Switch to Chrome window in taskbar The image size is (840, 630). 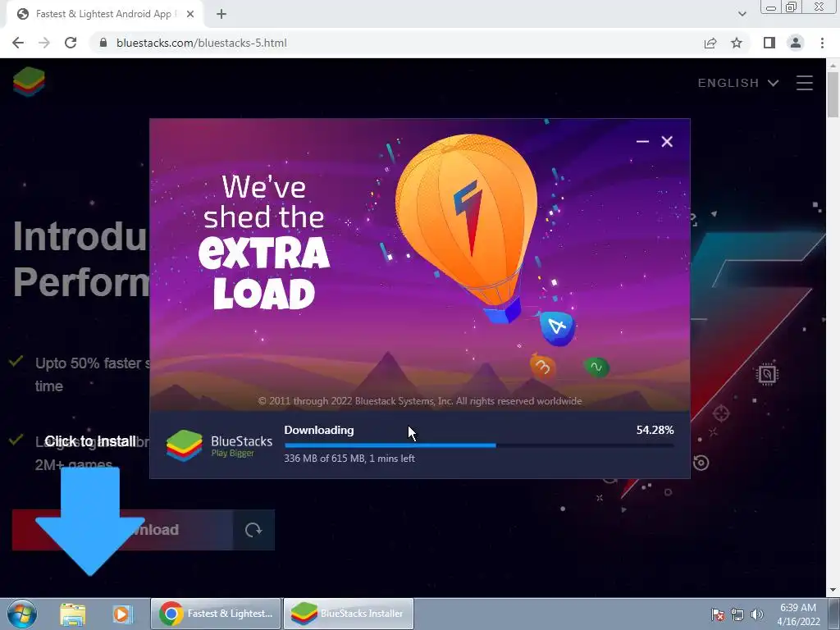(x=216, y=614)
